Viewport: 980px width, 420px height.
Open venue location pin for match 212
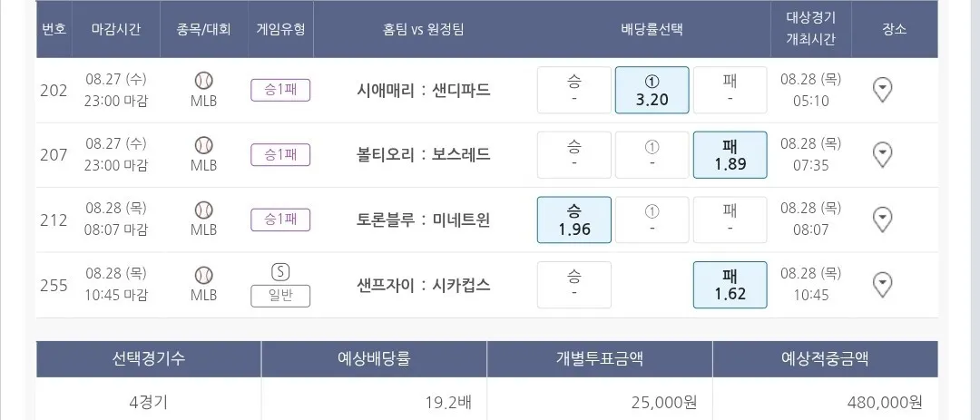882,220
